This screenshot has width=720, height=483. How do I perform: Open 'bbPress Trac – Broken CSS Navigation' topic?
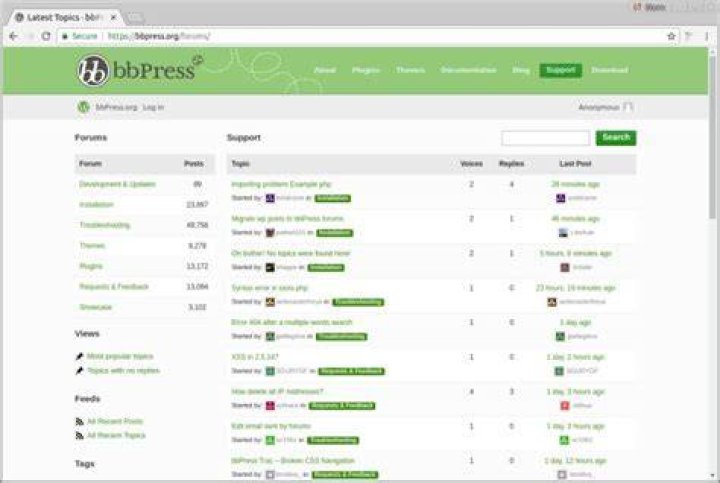click(293, 461)
